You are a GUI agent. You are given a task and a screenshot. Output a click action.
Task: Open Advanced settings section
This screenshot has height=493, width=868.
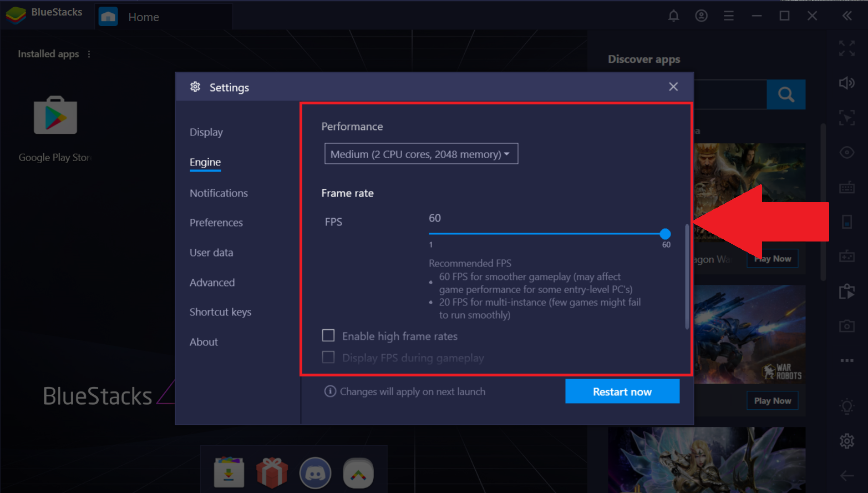click(212, 283)
